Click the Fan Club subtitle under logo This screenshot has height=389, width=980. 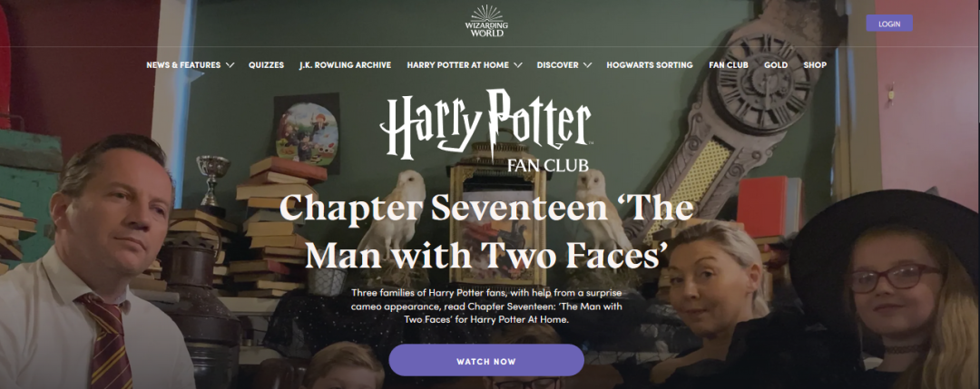click(x=547, y=165)
